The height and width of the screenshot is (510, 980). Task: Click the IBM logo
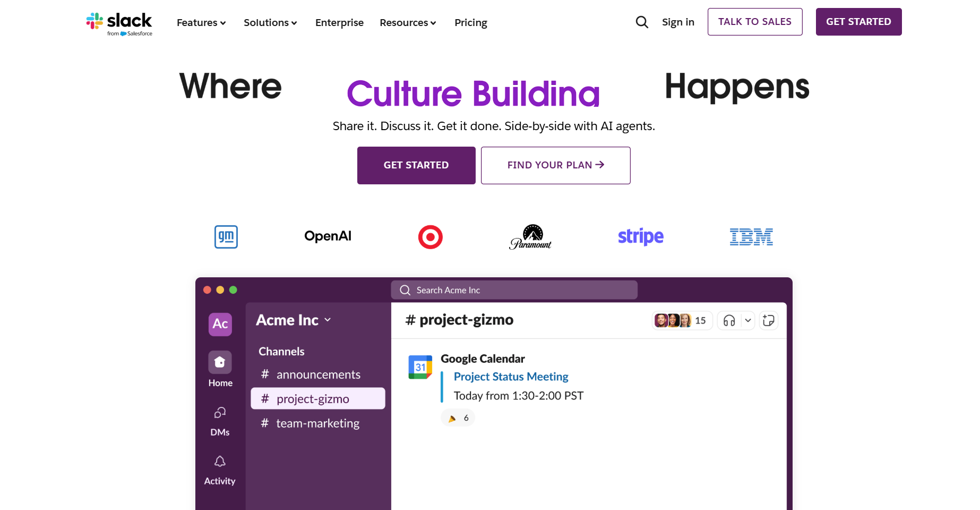[751, 237]
